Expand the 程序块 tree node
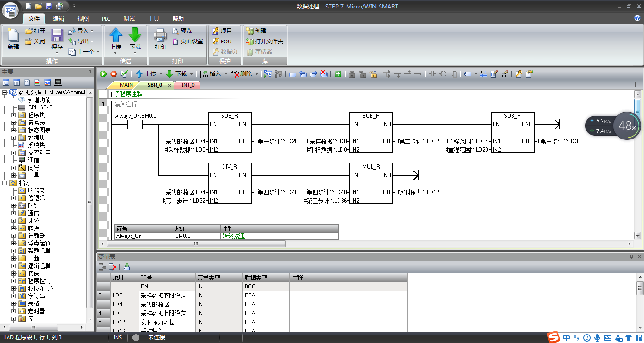This screenshot has width=644, height=343. point(14,115)
